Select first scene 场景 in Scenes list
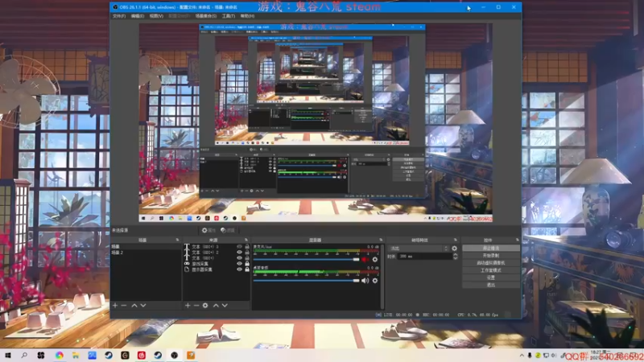 click(146, 247)
